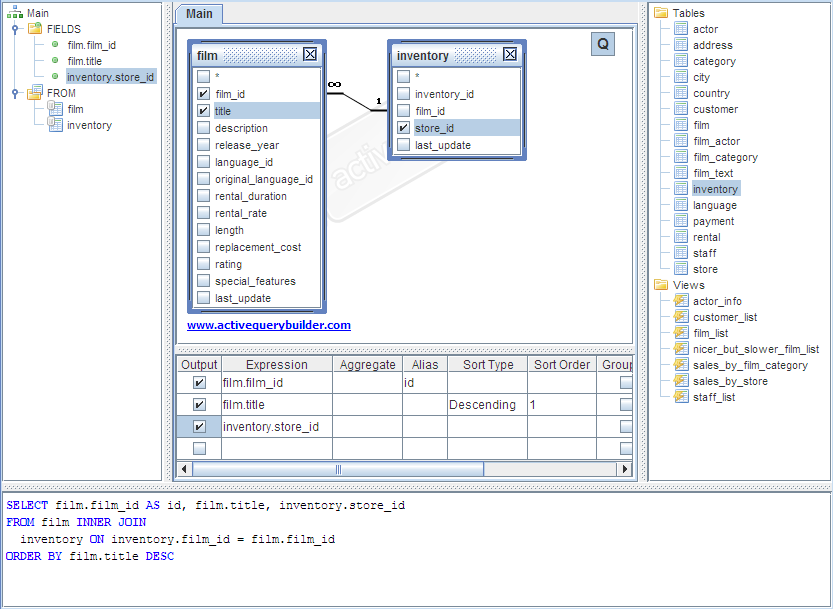Check last_update in inventory table
The width and height of the screenshot is (833, 609).
[x=404, y=145]
